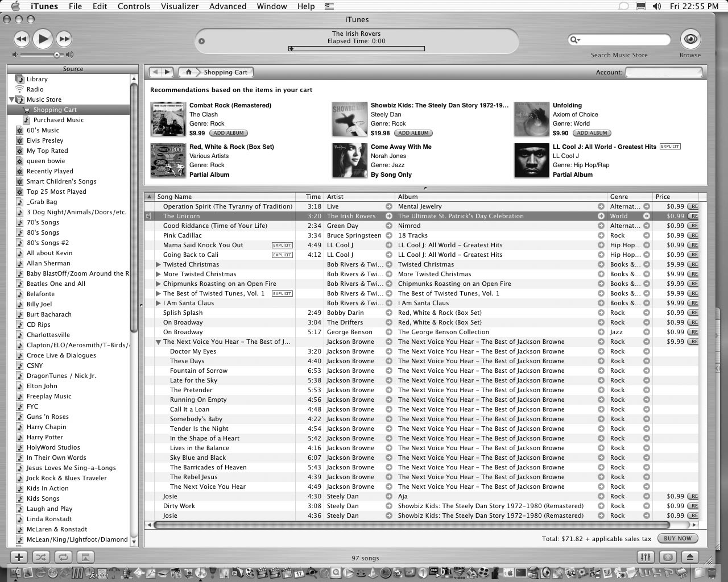This screenshot has width=728, height=582.
Task: Collapse The Next Voice You Hear album
Action: pos(159,342)
